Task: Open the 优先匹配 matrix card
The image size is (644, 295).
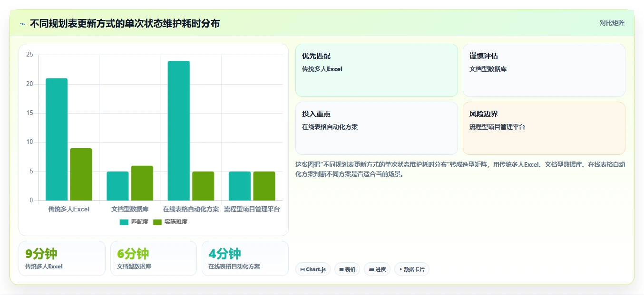Action: (377, 70)
